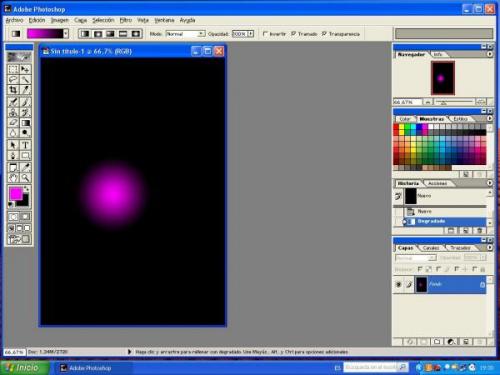The height and width of the screenshot is (375, 500).
Task: Select the Lasso tool
Action: (13, 79)
